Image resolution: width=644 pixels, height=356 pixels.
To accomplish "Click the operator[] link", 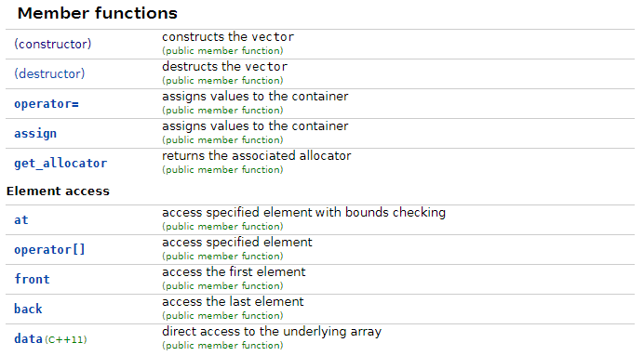I will tap(49, 250).
